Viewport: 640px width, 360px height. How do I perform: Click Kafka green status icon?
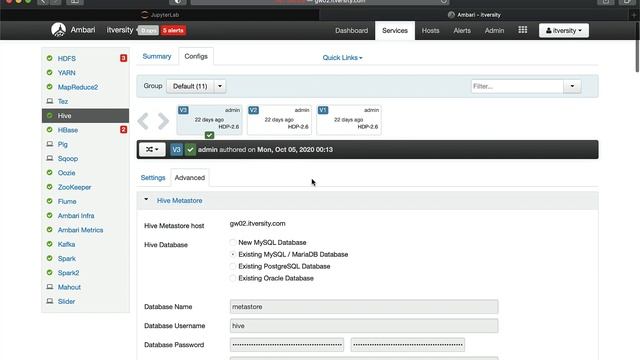coord(49,244)
